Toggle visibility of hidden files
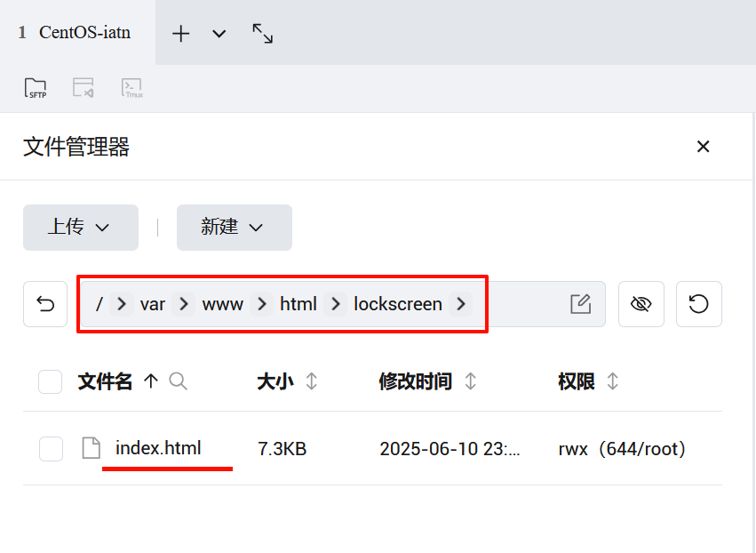 tap(641, 304)
